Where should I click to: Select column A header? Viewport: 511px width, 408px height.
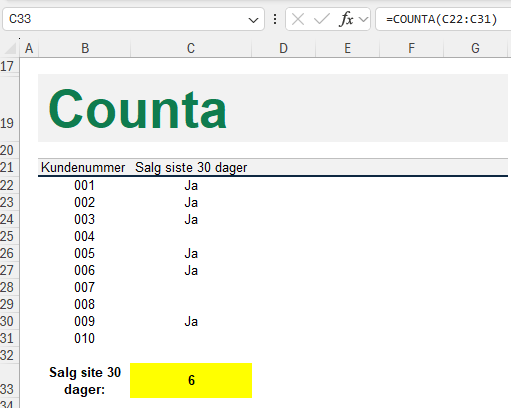[29, 49]
